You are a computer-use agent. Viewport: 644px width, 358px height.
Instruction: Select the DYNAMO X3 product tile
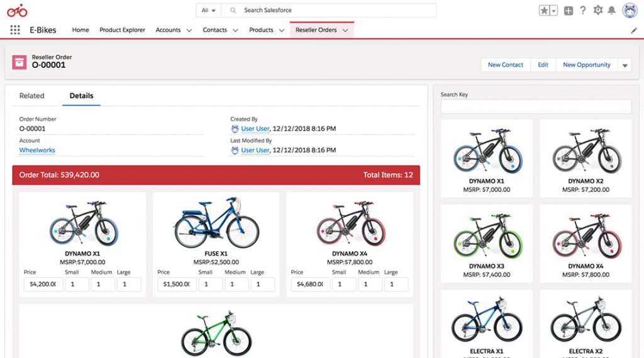pyautogui.click(x=487, y=244)
